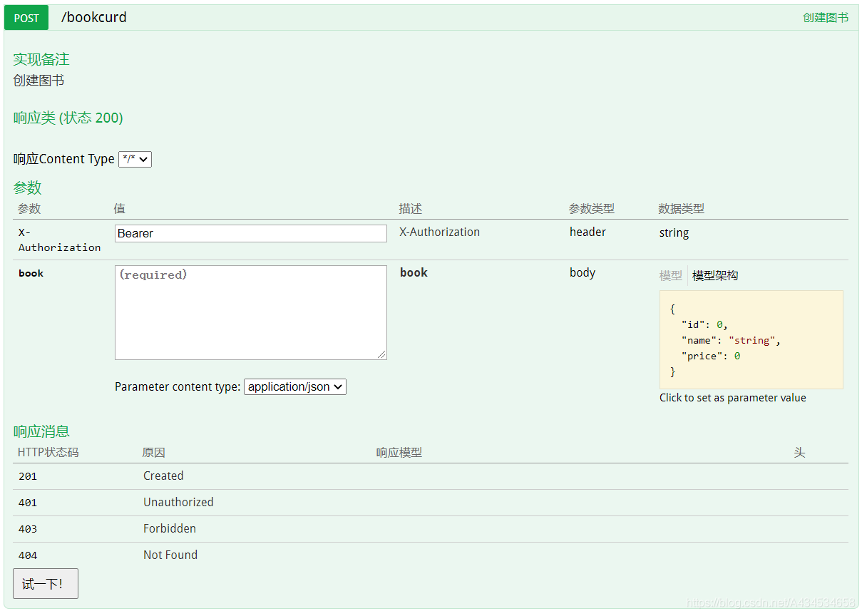Click the 试一下! button

(46, 584)
